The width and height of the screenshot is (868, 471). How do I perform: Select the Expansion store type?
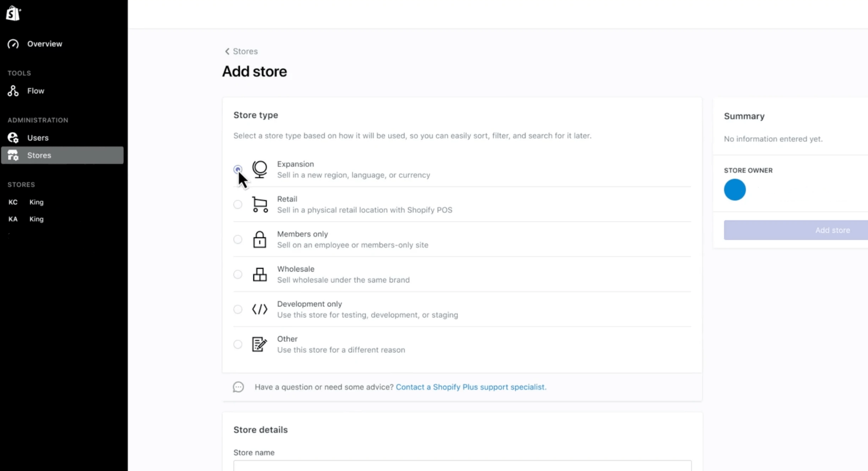pos(238,169)
